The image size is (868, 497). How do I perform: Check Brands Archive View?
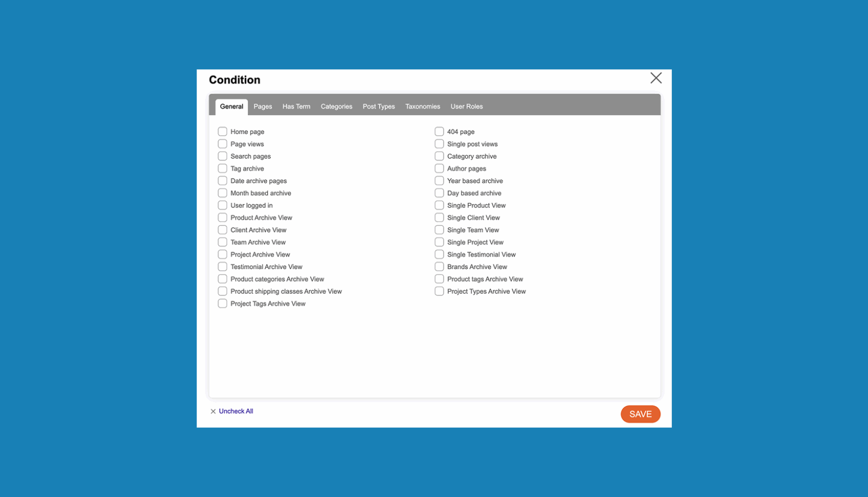click(439, 267)
